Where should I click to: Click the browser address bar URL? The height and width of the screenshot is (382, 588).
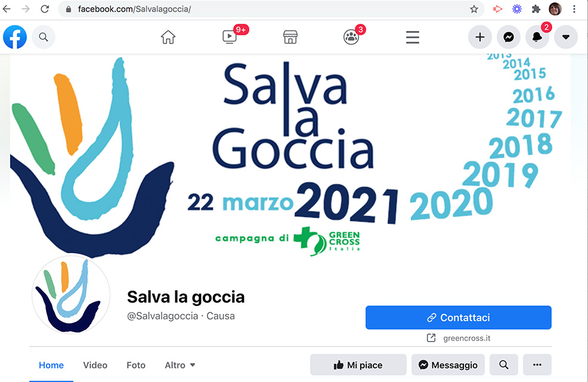pos(134,9)
